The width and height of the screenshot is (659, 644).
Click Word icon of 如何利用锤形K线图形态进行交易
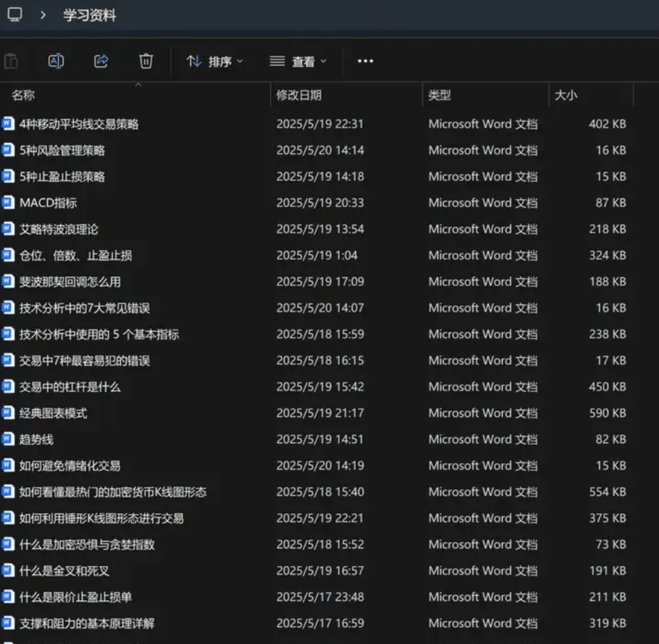8,518
